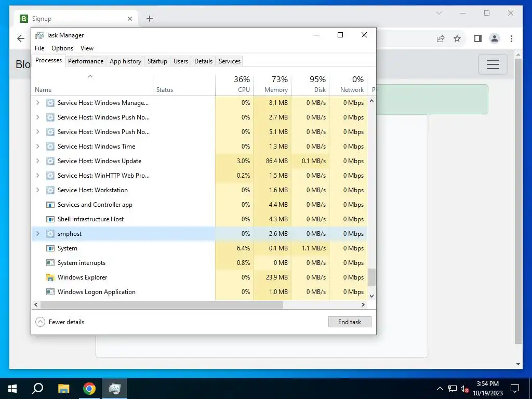Open the Windows Start menu

(x=12, y=389)
